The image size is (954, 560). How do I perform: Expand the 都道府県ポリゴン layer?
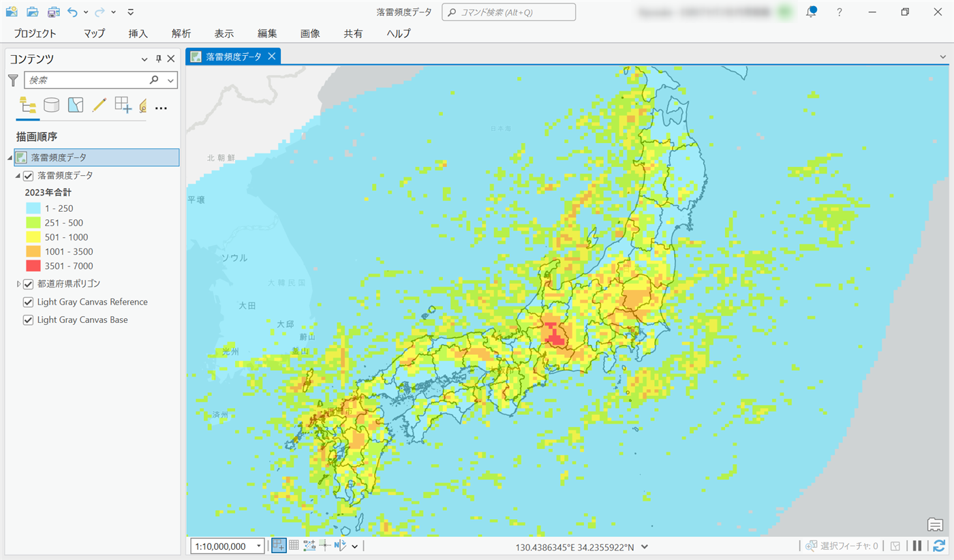coord(19,284)
